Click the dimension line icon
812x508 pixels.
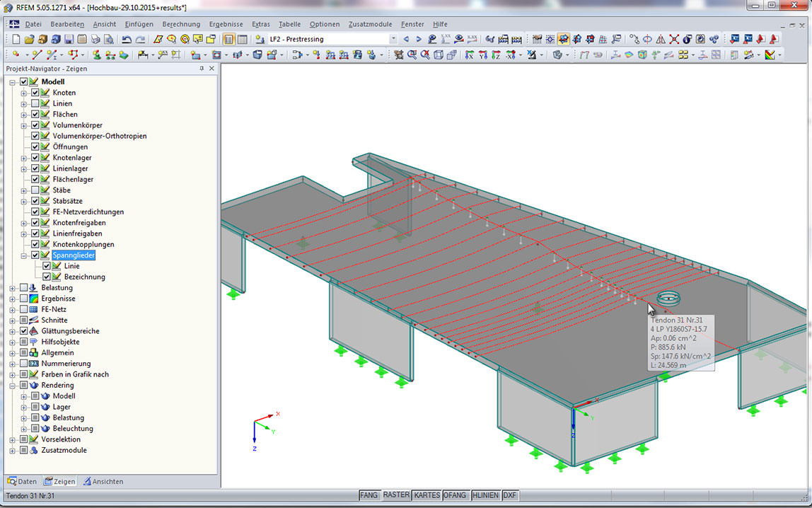pyautogui.click(x=142, y=55)
